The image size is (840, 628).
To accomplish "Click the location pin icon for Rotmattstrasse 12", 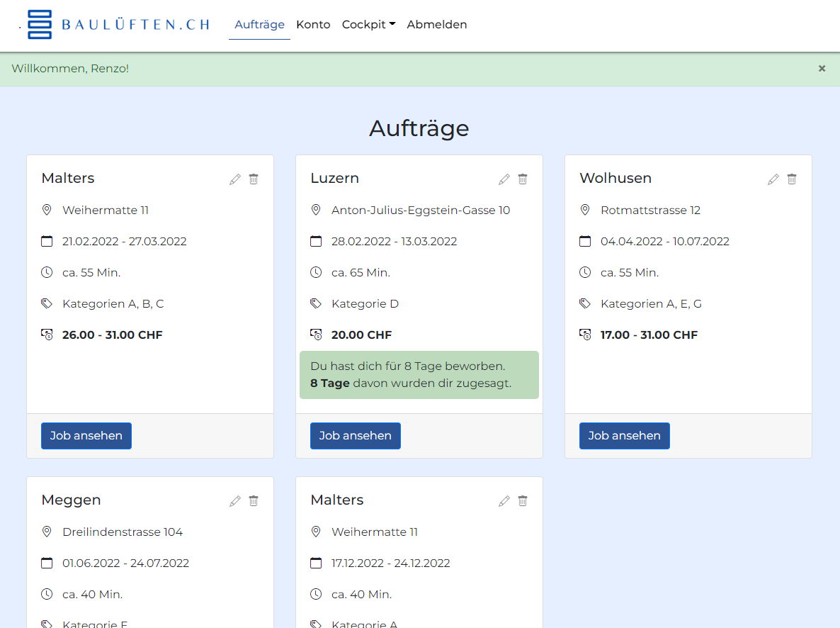I will [585, 211].
